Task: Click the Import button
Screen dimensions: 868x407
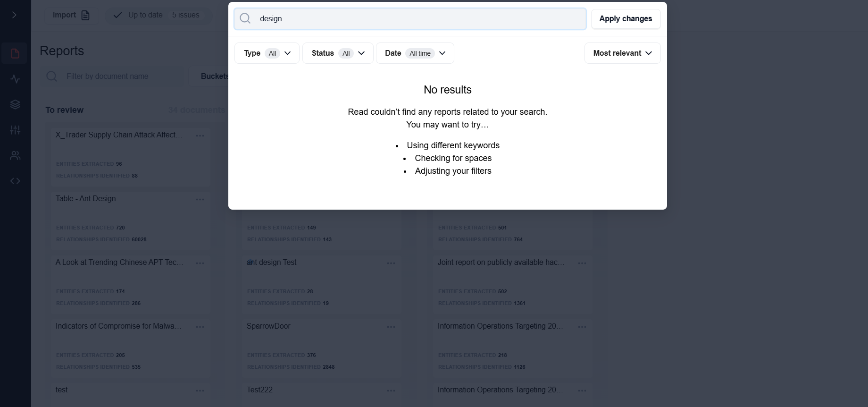Action: pos(71,15)
